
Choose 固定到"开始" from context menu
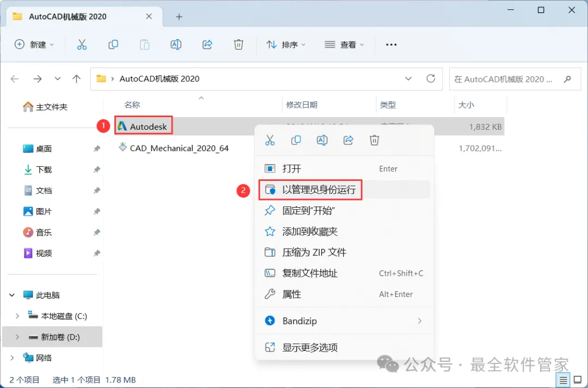point(344,210)
